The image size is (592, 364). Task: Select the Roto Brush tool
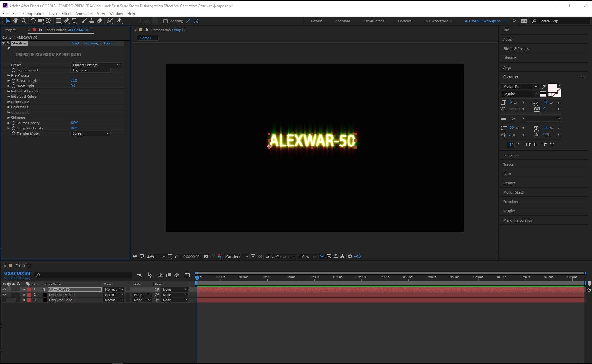pyautogui.click(x=110, y=21)
